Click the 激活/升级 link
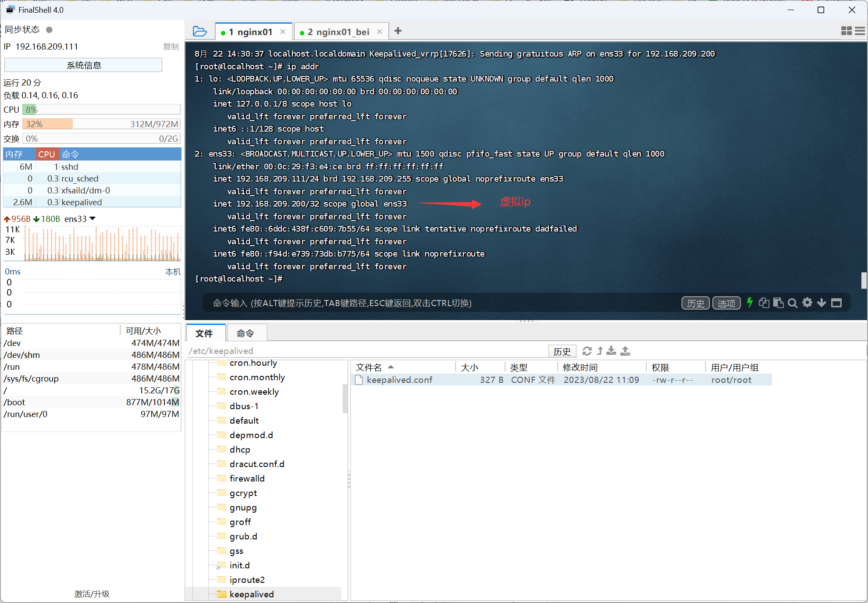This screenshot has height=603, width=868. pyautogui.click(x=92, y=594)
